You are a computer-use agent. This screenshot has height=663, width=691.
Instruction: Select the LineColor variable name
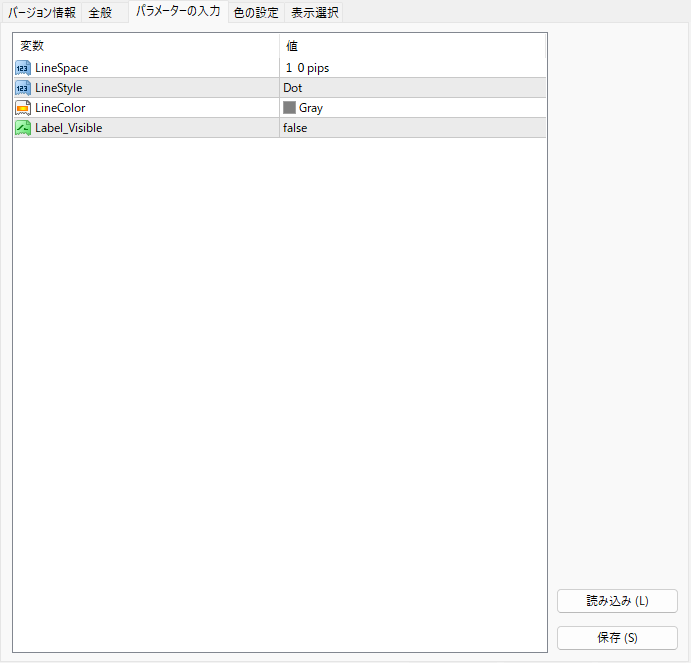60,108
